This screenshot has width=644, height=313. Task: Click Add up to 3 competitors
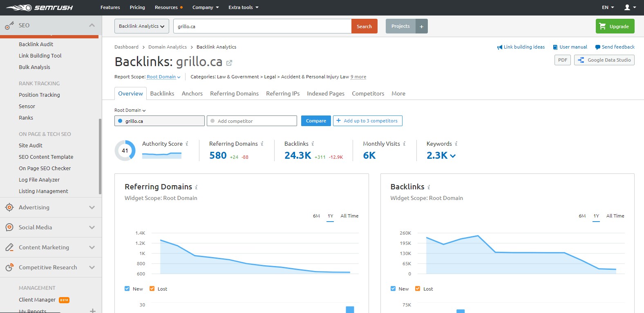tap(367, 121)
